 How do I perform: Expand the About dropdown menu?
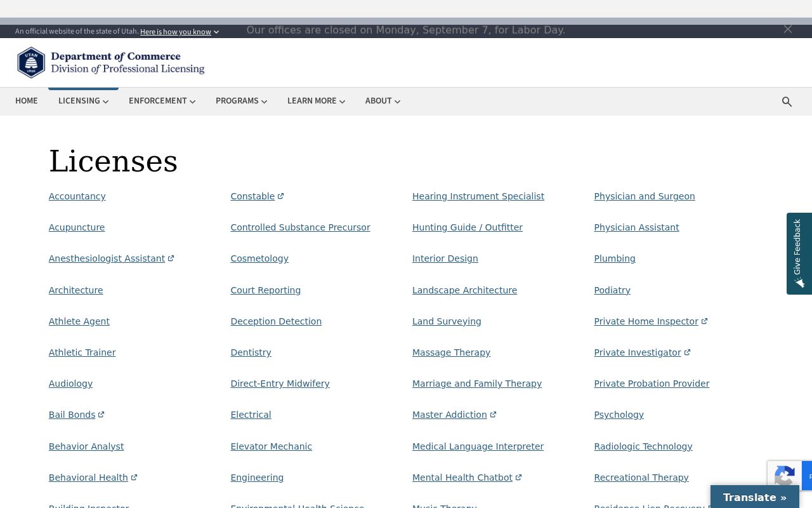pos(383,101)
